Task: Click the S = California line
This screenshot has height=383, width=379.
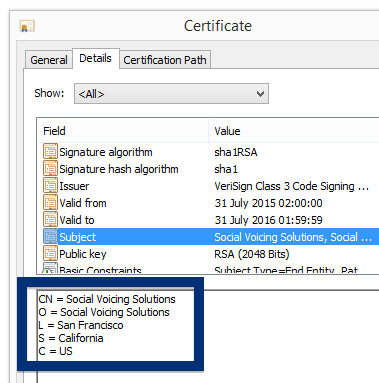Action: pyautogui.click(x=71, y=338)
